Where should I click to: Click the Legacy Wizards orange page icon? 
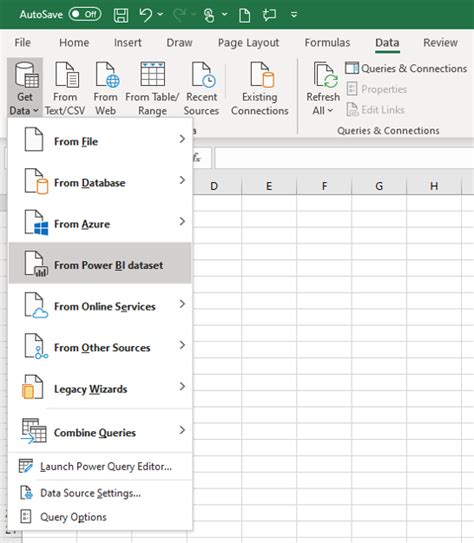point(33,387)
